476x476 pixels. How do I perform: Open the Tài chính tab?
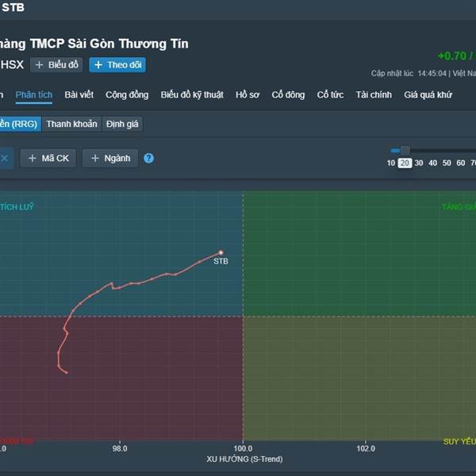pyautogui.click(x=374, y=94)
